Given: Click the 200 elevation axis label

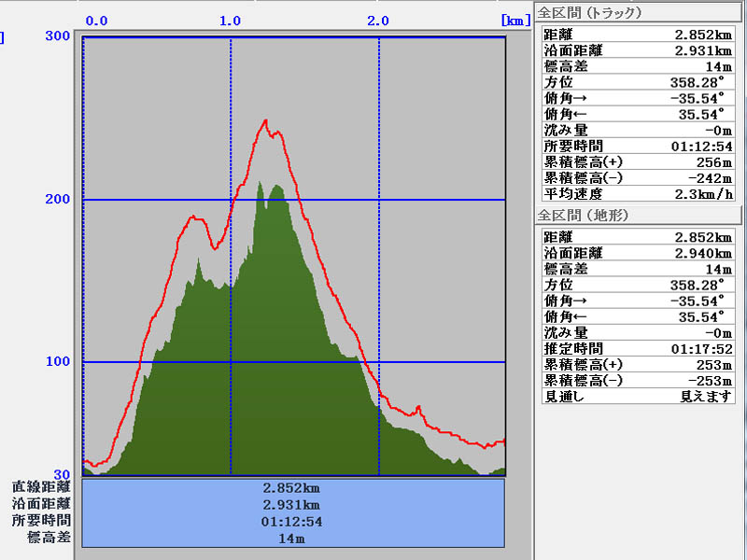Looking at the screenshot, I should 58,200.
